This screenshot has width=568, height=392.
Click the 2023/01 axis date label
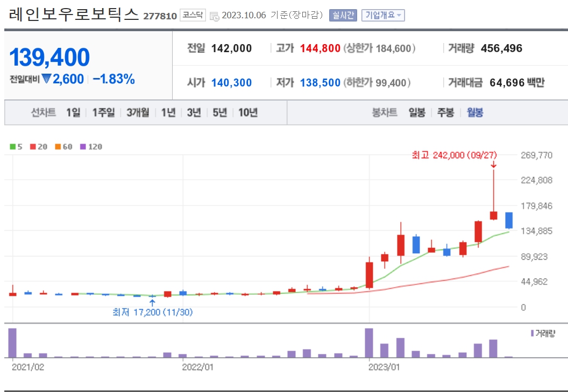(x=384, y=367)
